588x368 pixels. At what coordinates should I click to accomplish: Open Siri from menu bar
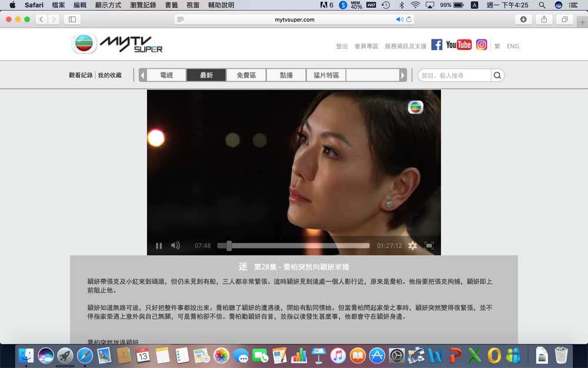[x=559, y=5]
